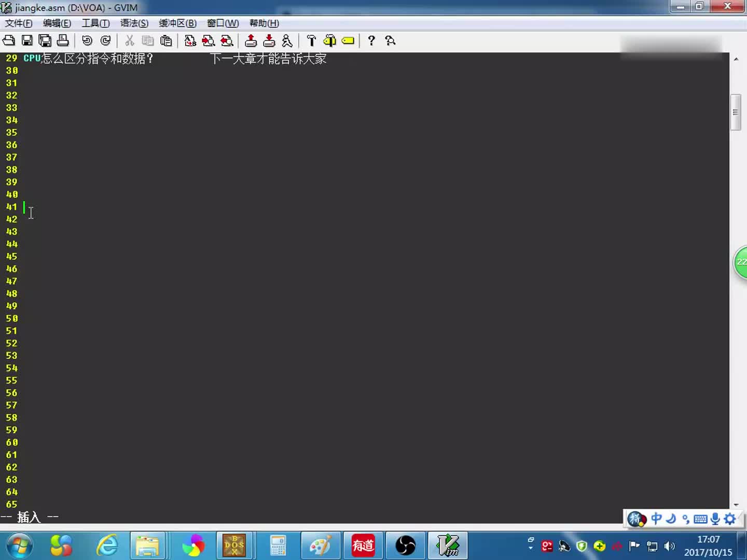
Task: Cut selection with the scissors icon
Action: click(130, 40)
